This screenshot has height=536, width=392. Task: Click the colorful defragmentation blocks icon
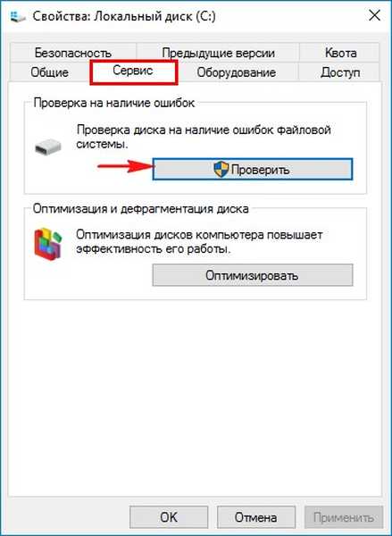(48, 244)
